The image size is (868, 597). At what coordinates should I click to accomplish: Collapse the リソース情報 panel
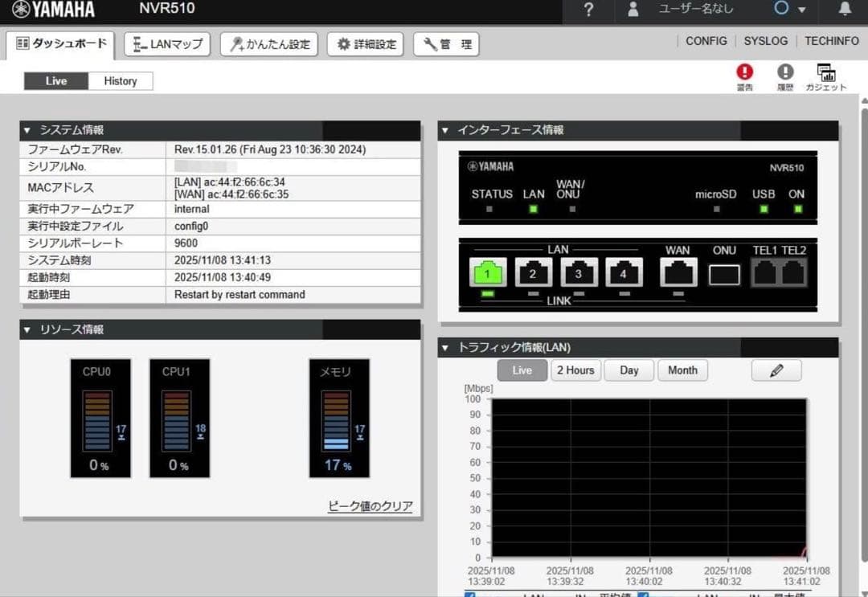(x=27, y=329)
